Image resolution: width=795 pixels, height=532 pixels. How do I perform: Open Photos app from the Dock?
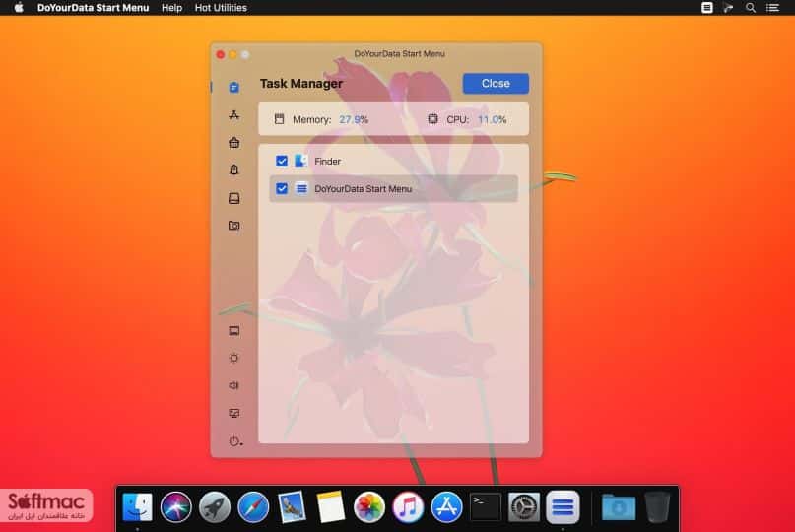click(x=369, y=506)
